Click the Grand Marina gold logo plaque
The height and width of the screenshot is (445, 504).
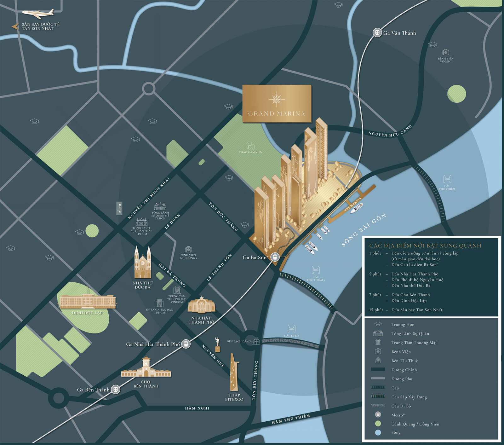click(277, 103)
